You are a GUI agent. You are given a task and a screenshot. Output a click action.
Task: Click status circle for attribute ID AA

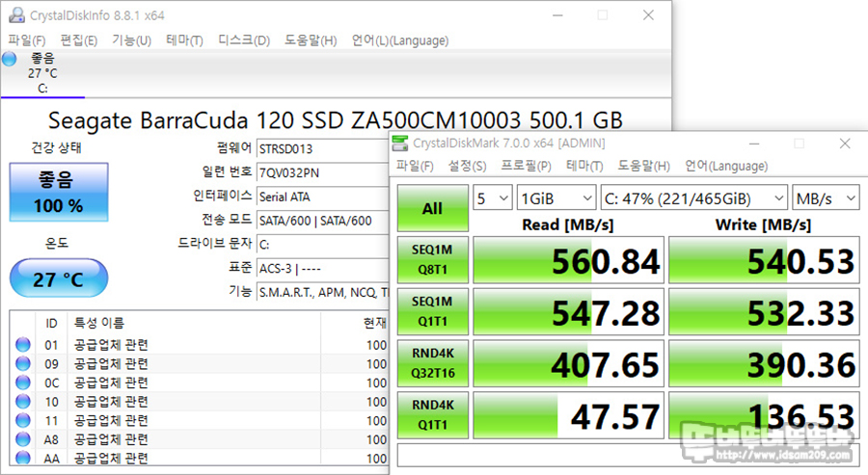pyautogui.click(x=23, y=458)
